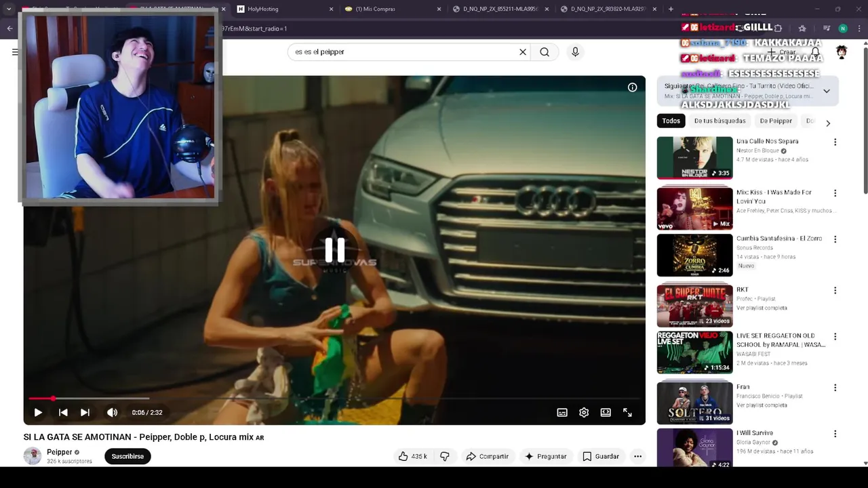Open options for RKT playlist

tap(835, 290)
